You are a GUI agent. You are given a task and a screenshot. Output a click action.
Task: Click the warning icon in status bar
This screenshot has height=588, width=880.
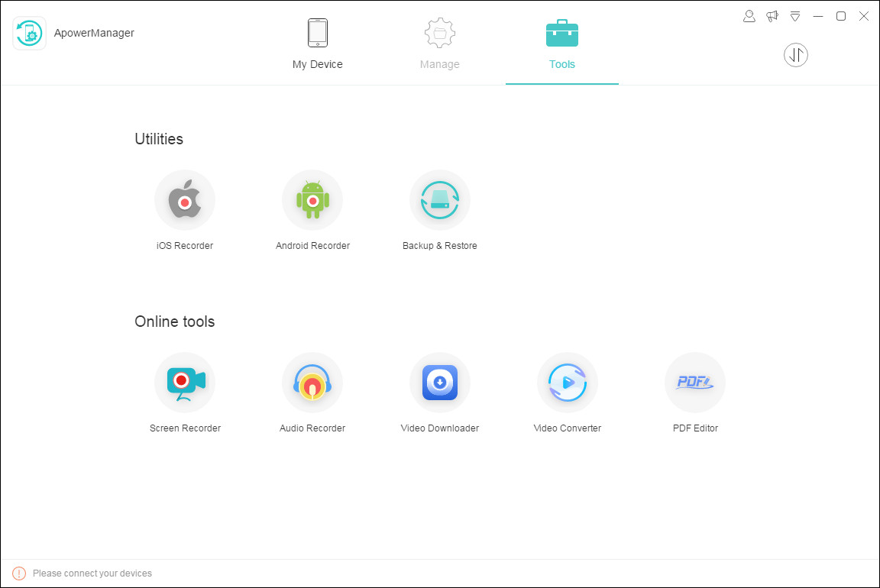(x=19, y=573)
